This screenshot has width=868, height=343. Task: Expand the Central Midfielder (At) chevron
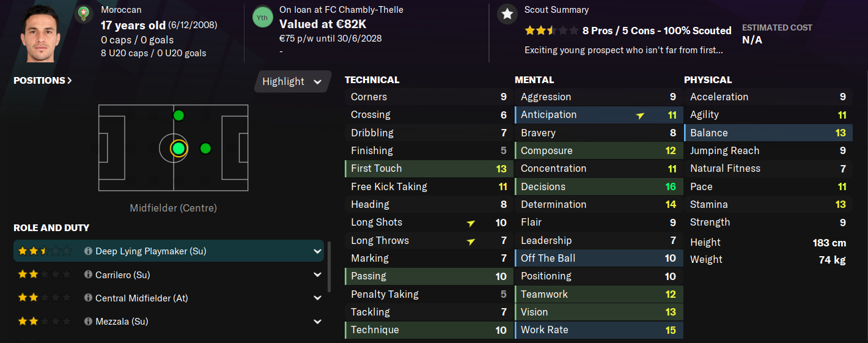pyautogui.click(x=317, y=298)
